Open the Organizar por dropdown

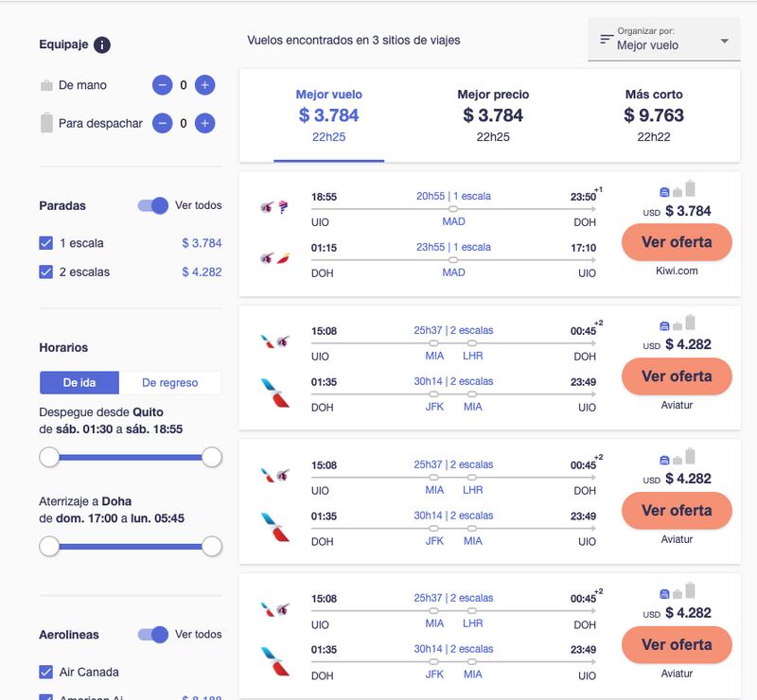point(664,39)
